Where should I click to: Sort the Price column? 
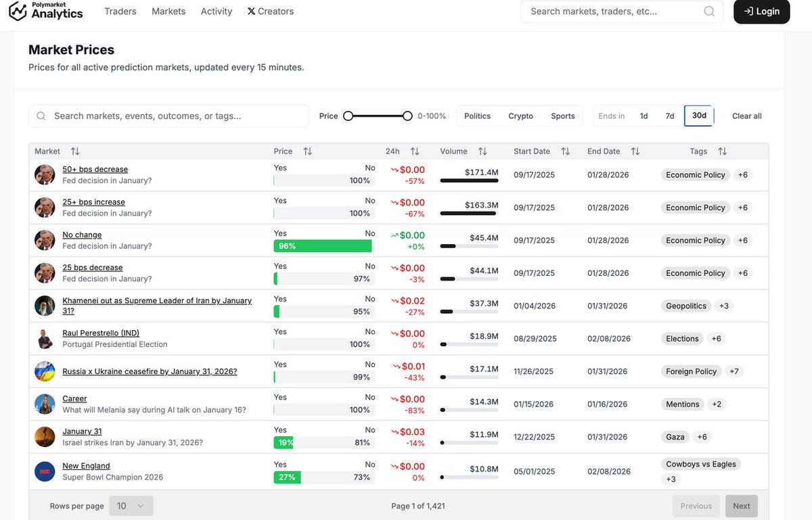pos(307,151)
